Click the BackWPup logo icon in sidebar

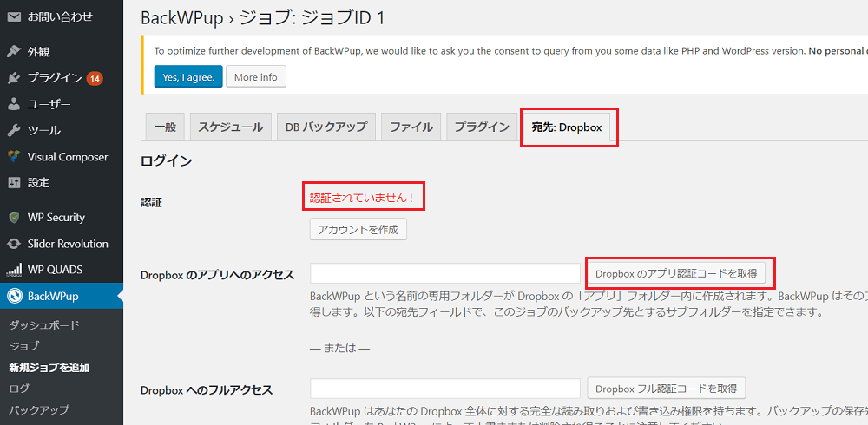[x=14, y=297]
